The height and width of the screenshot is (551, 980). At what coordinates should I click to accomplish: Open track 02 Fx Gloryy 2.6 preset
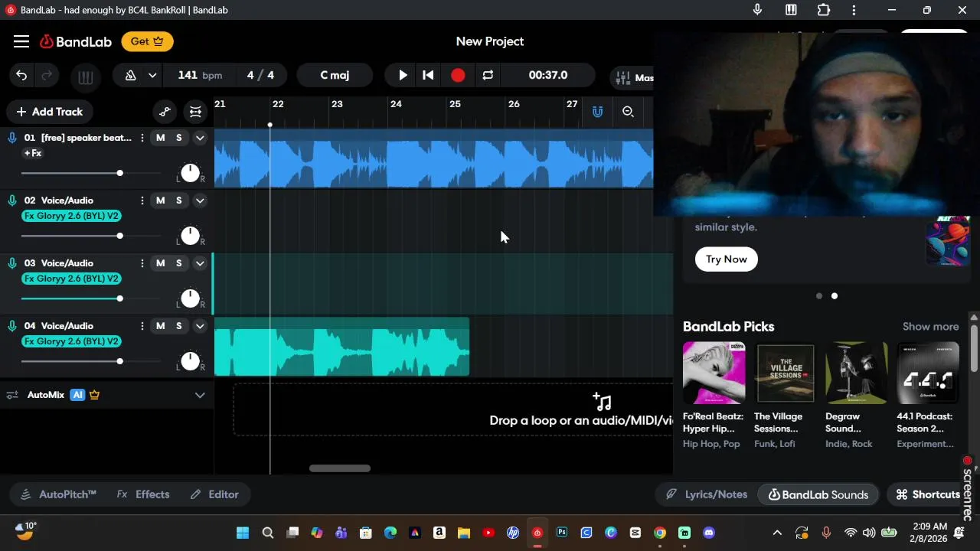pyautogui.click(x=71, y=216)
